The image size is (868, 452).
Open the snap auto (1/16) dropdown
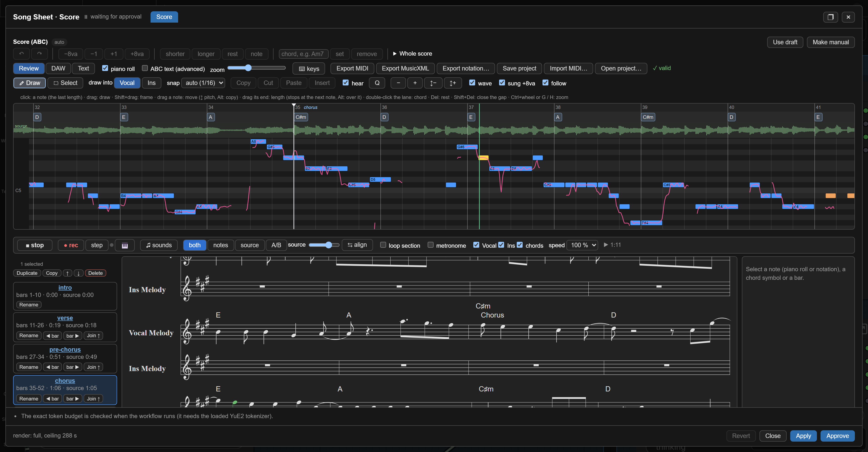[203, 83]
